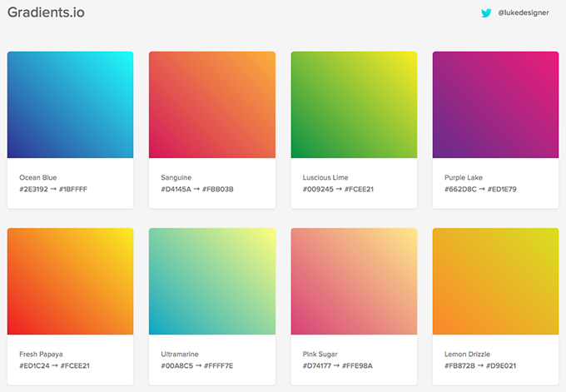Select the Purple Lake gradient swatch
The width and height of the screenshot is (566, 392).
[x=495, y=105]
